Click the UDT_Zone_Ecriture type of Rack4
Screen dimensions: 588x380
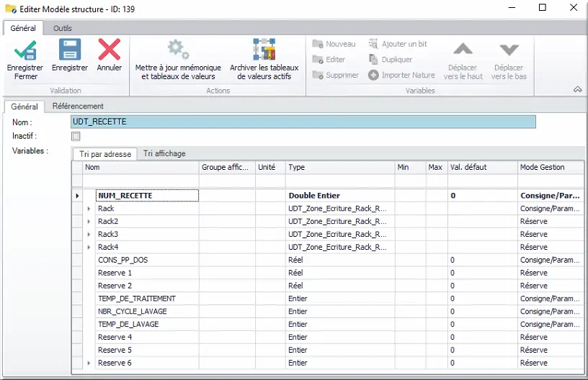(x=339, y=247)
